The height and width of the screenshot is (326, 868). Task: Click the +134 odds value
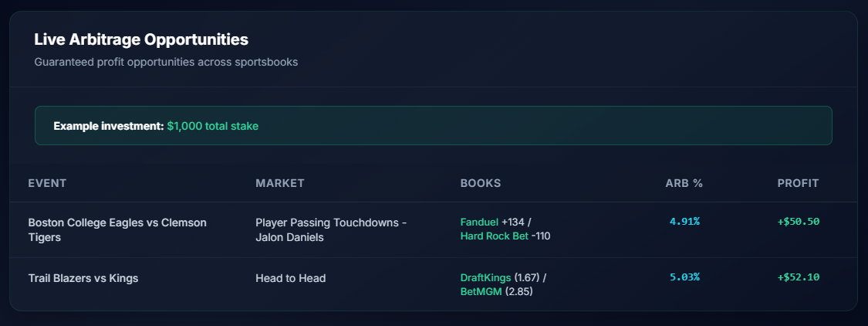513,222
